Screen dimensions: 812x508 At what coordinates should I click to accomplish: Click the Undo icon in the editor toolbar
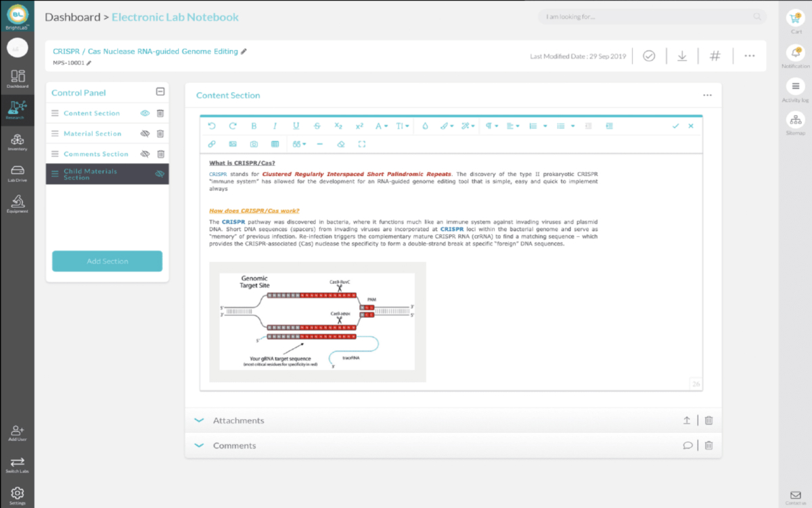(x=212, y=126)
